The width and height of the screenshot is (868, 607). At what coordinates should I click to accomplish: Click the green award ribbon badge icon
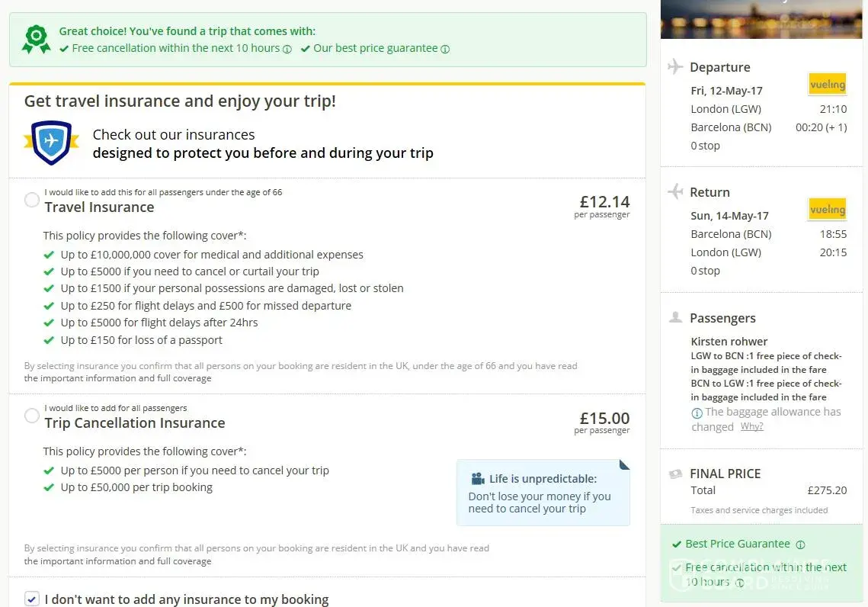(36, 40)
